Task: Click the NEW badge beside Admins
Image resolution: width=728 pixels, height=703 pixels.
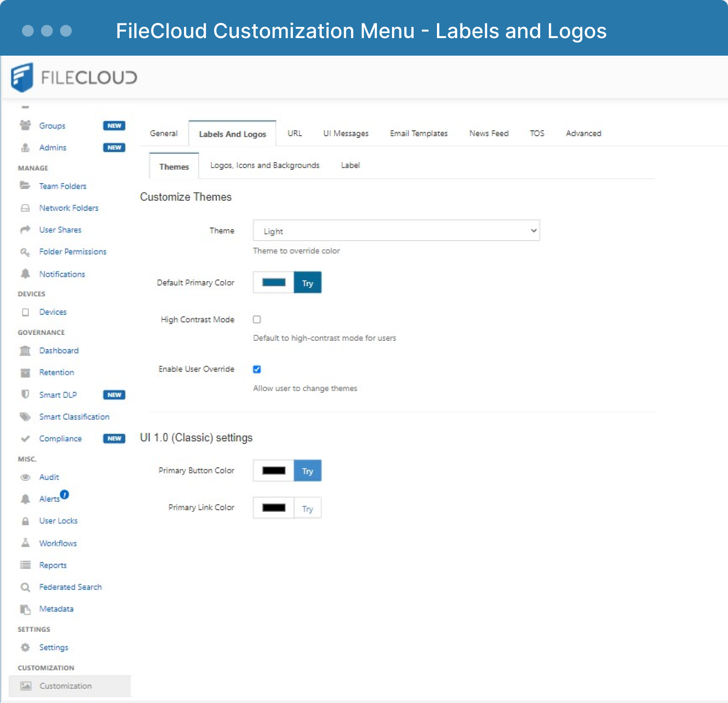Action: [114, 147]
